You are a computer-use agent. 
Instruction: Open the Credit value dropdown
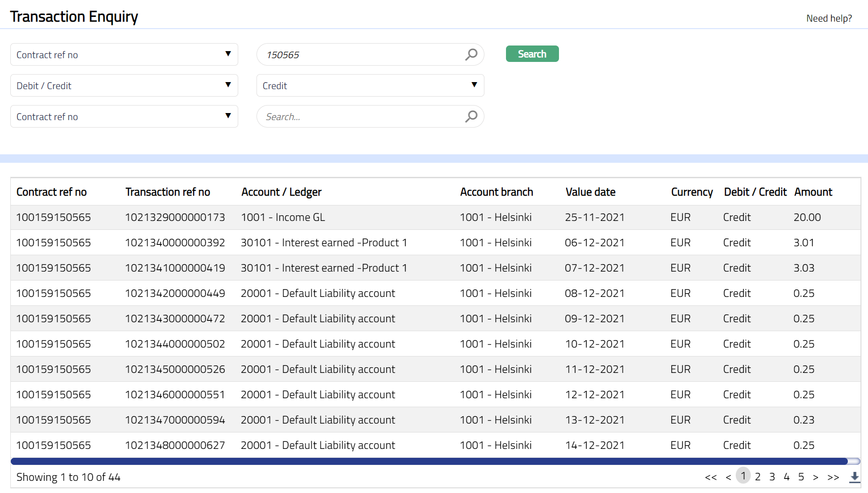(370, 85)
